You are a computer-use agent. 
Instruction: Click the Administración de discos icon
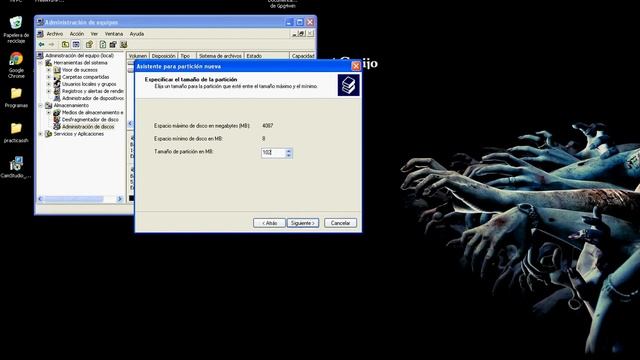point(57,127)
